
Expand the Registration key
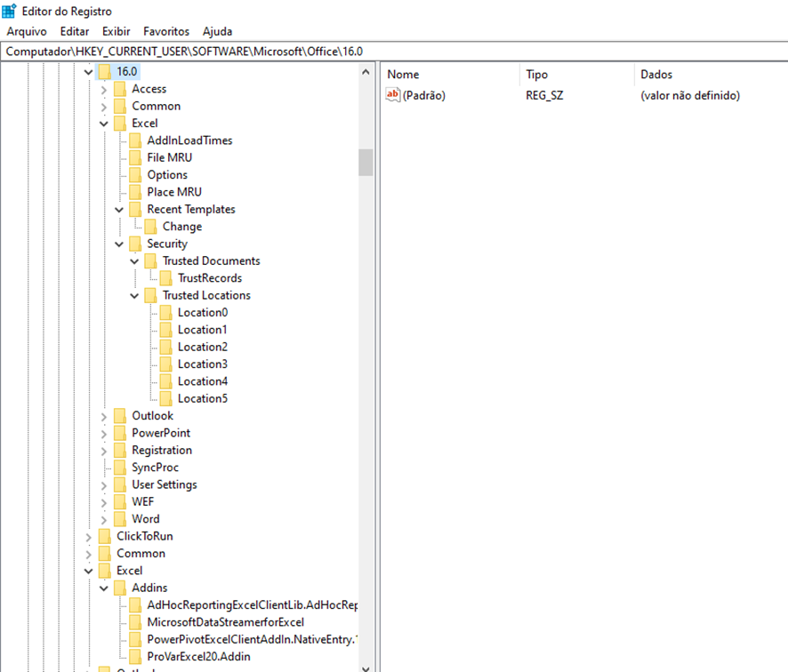point(103,451)
